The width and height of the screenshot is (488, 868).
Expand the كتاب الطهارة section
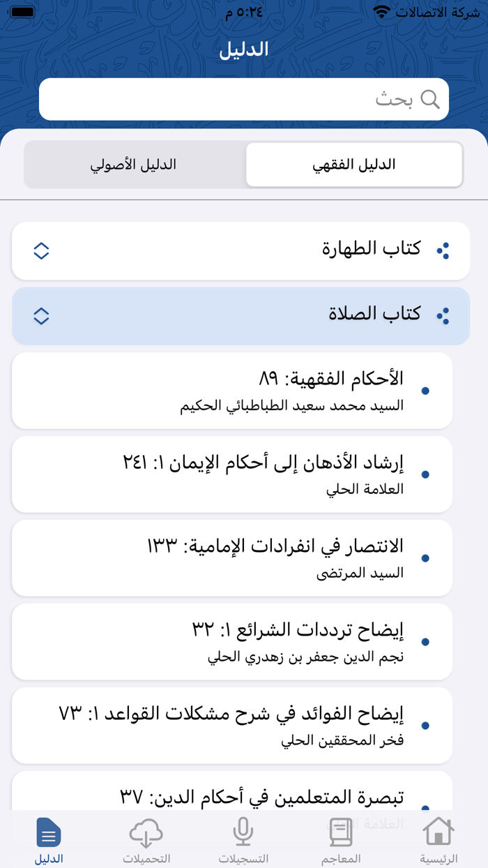coord(40,250)
